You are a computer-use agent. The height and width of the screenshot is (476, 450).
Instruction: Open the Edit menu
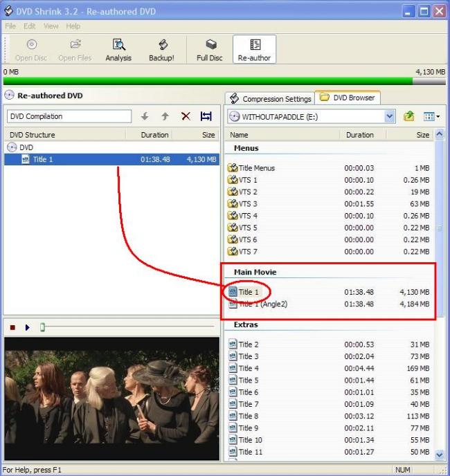tap(30, 26)
